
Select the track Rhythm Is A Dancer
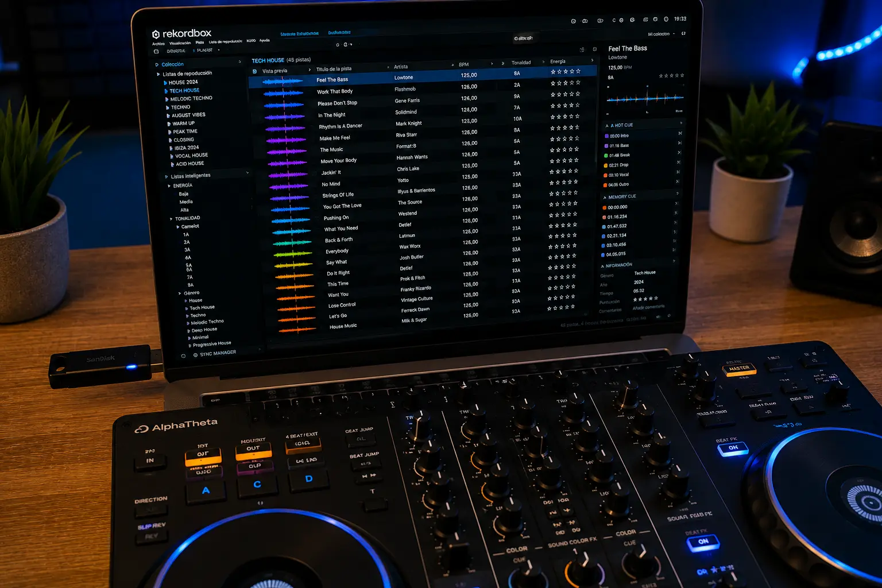click(341, 126)
